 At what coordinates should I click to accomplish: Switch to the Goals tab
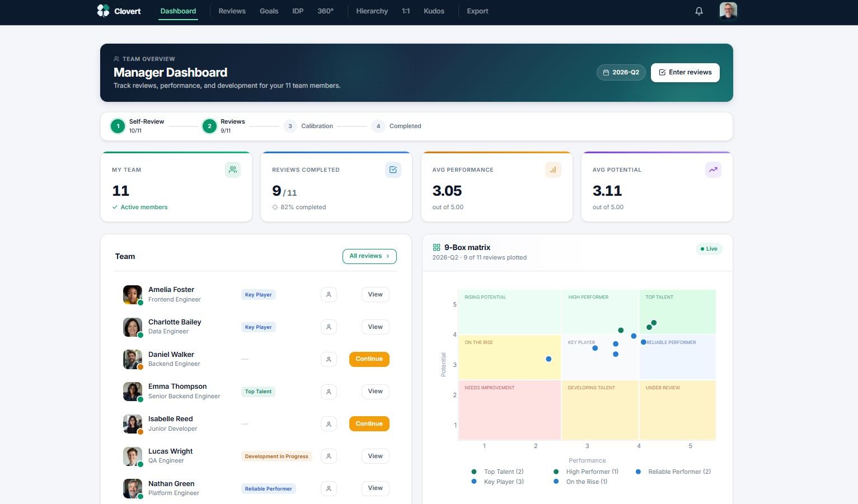pos(269,11)
